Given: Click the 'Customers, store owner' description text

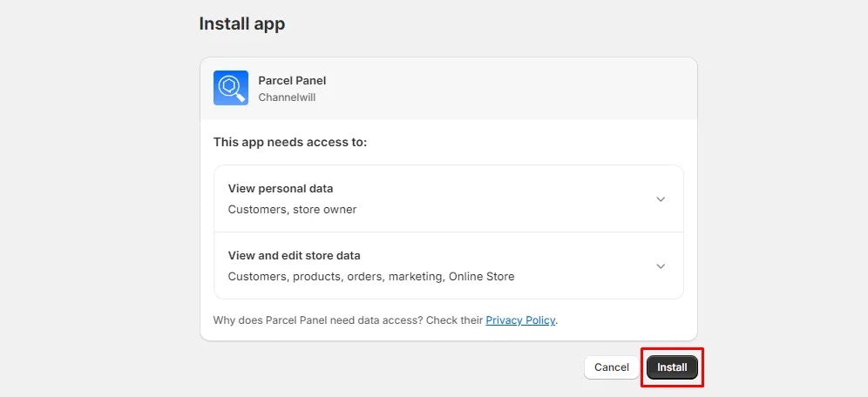Looking at the screenshot, I should [292, 210].
